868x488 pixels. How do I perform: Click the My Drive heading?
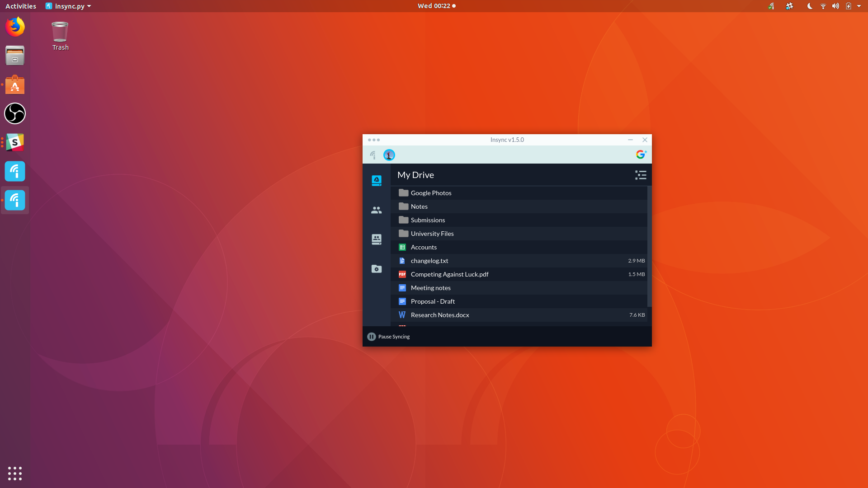point(415,175)
